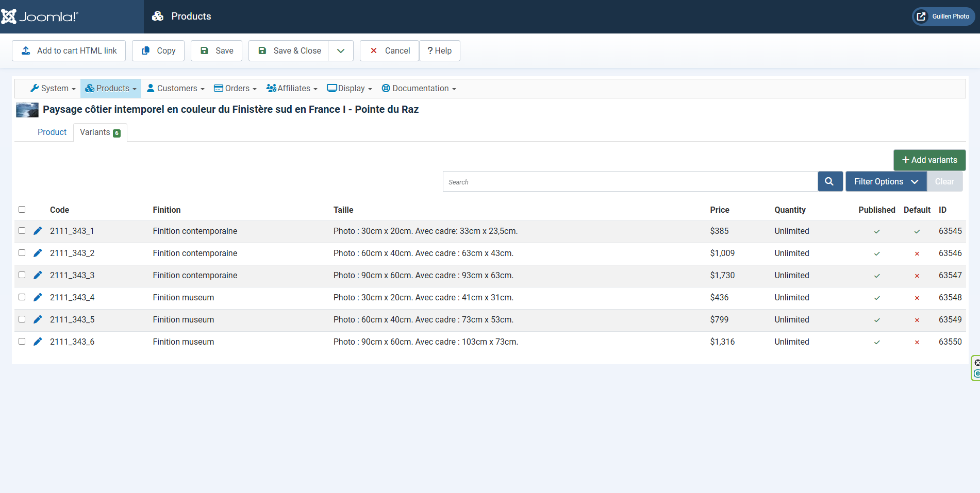The image size is (980, 493).
Task: Open the Customers menu
Action: coord(176,89)
